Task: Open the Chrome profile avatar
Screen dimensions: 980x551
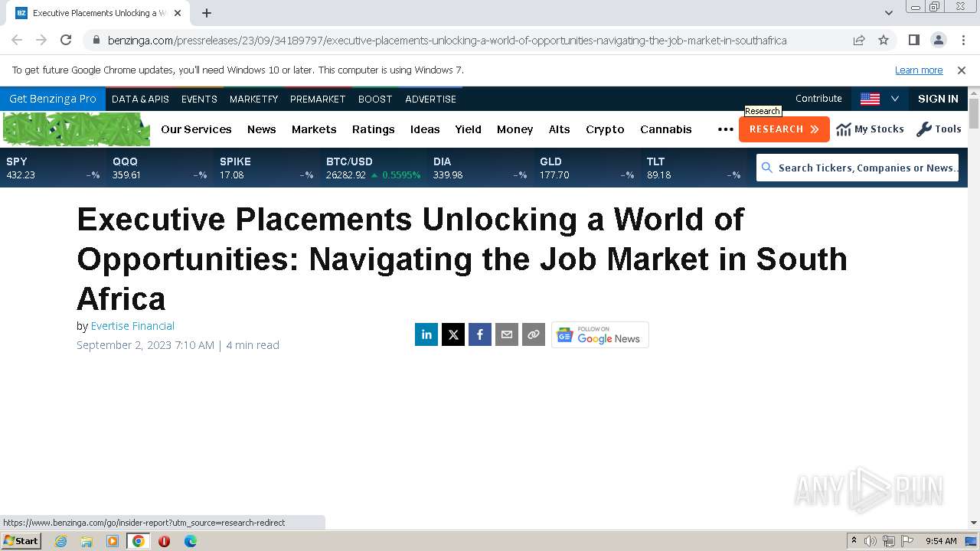Action: [939, 40]
